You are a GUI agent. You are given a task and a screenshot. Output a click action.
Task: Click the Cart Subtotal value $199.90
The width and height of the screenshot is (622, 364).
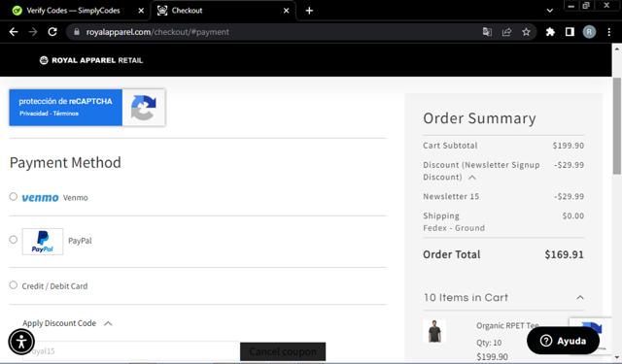click(x=569, y=146)
